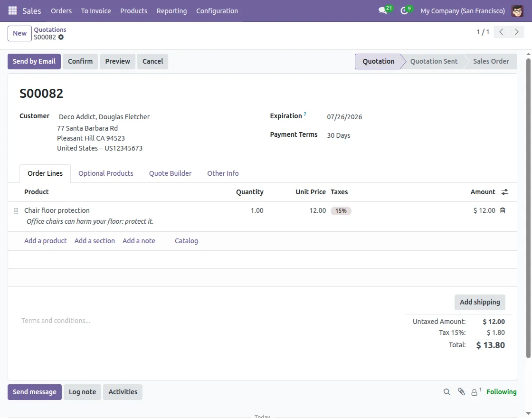The height and width of the screenshot is (418, 532).
Task: Go back via Quotations breadcrumb
Action: pos(50,29)
